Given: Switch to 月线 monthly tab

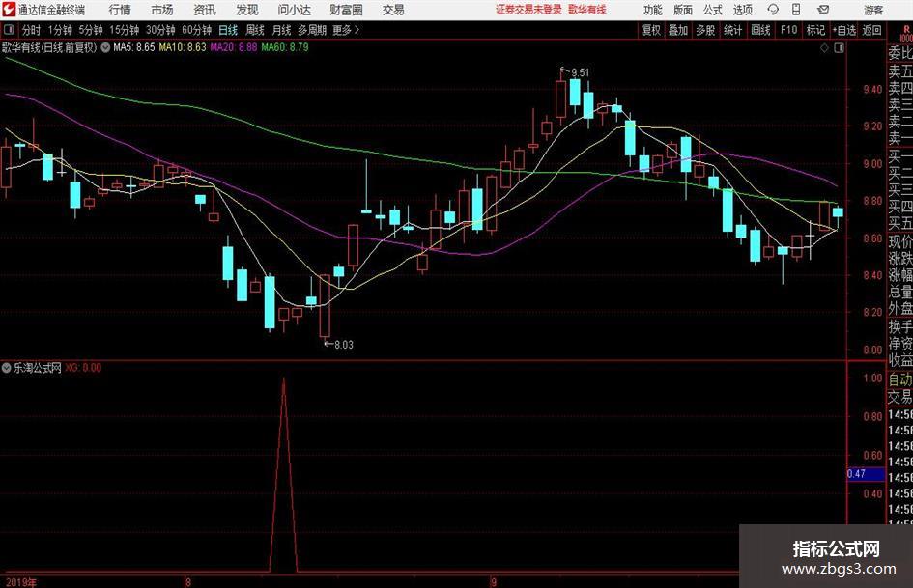Looking at the screenshot, I should [x=282, y=30].
